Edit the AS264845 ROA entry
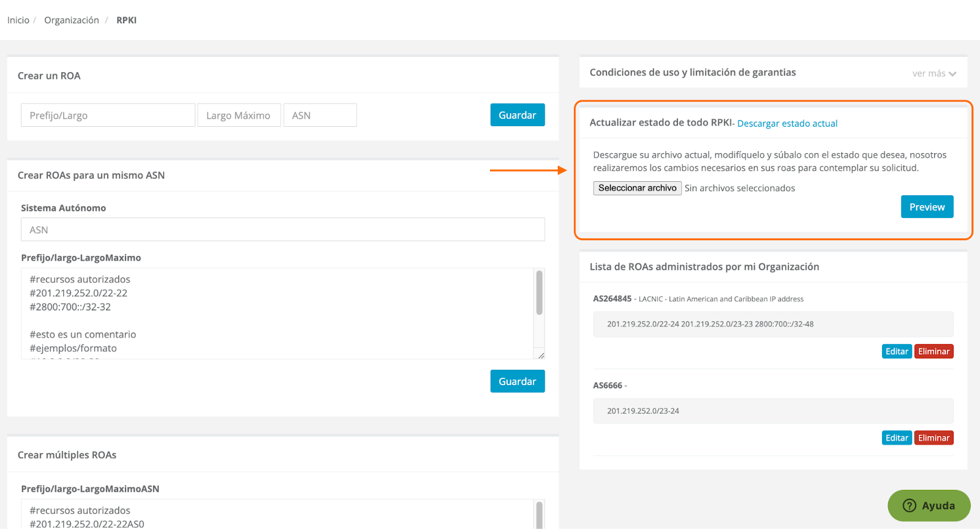 (897, 351)
